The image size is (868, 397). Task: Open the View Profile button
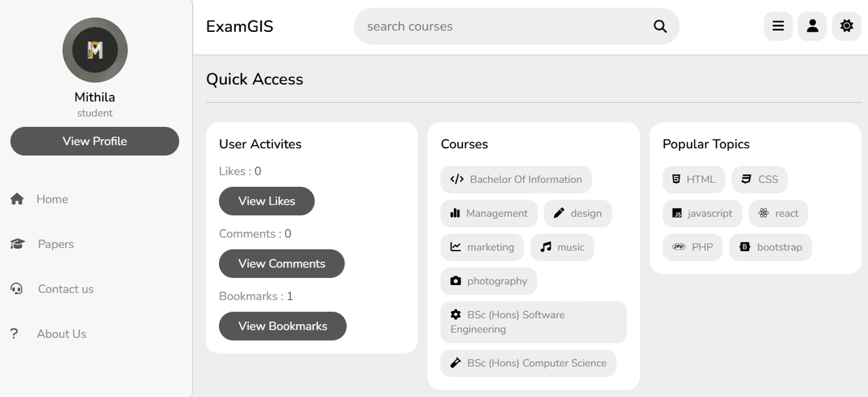tap(95, 142)
